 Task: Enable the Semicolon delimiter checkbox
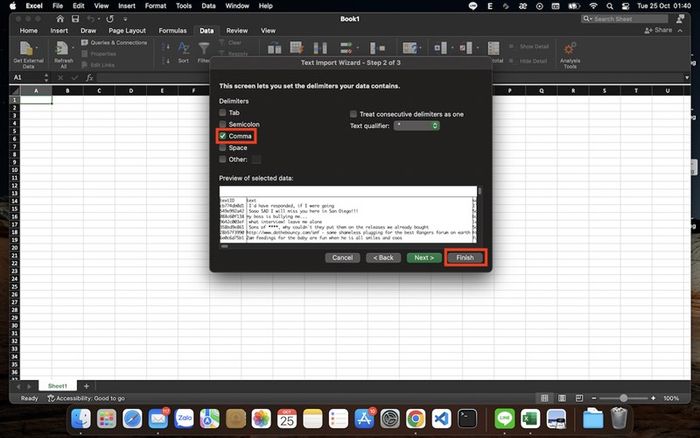(223, 124)
